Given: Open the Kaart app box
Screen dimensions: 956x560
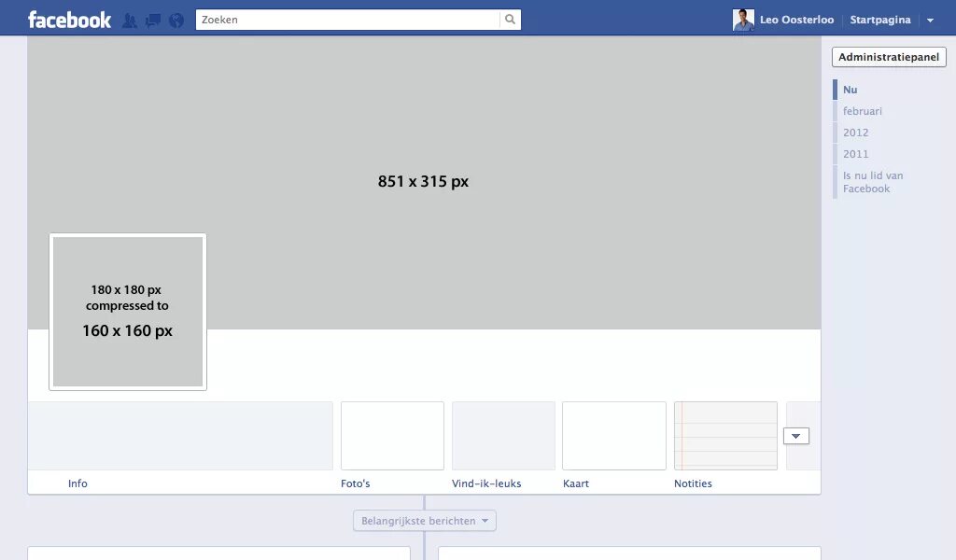Looking at the screenshot, I should (614, 436).
